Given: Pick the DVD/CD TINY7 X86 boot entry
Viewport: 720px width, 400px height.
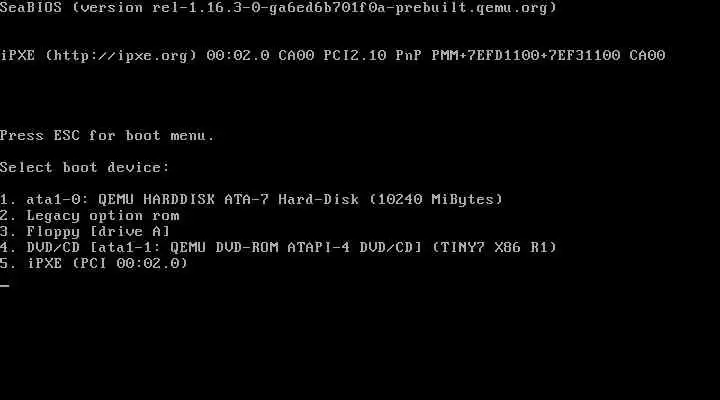Looking at the screenshot, I should [278, 248].
